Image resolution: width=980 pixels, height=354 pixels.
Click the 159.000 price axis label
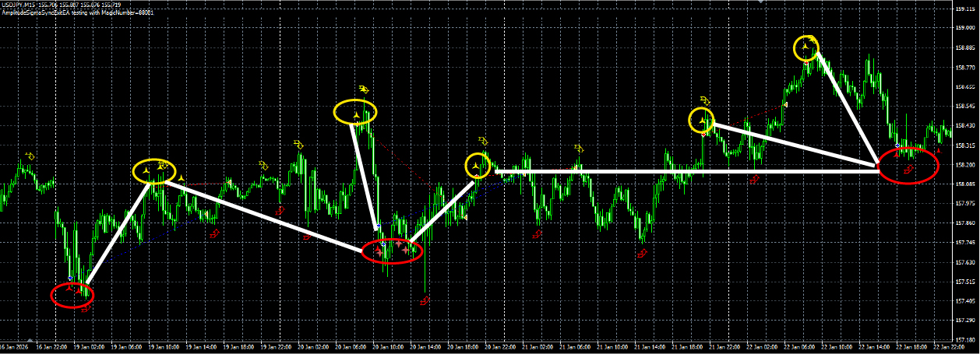(x=965, y=27)
